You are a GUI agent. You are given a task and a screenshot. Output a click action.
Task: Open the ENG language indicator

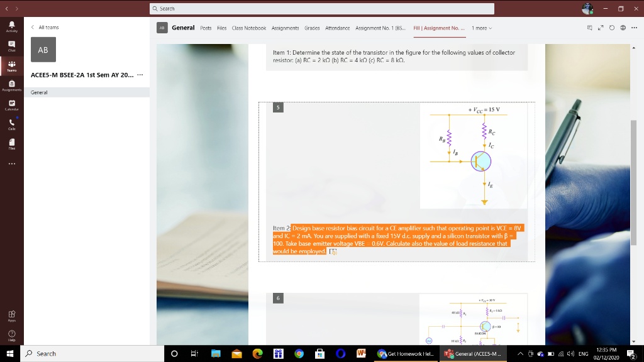tap(583, 353)
